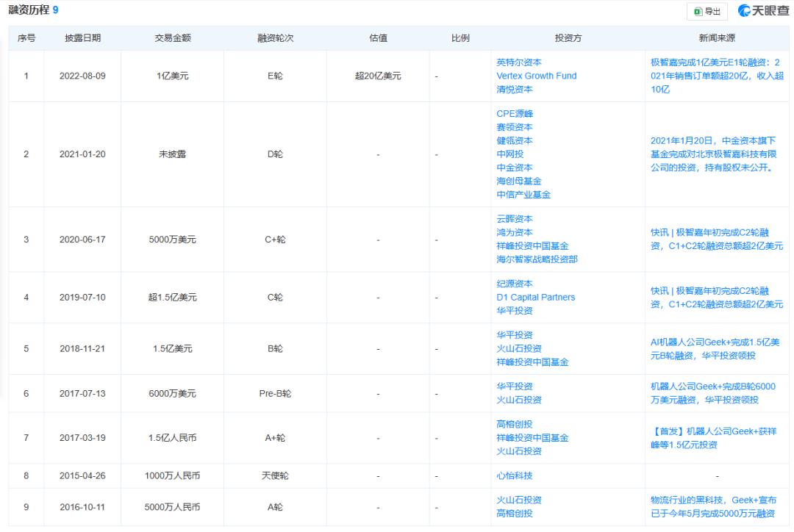
Task: Select the date cell 2022-08-09
Action: pyautogui.click(x=82, y=76)
